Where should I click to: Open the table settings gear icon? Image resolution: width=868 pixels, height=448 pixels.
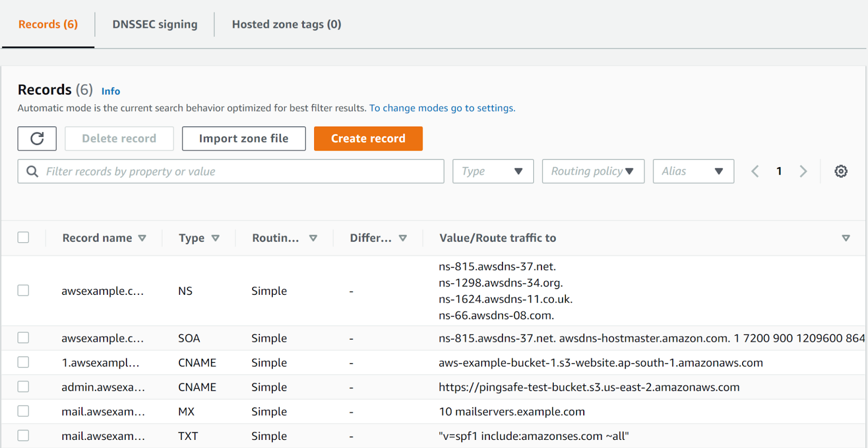841,172
